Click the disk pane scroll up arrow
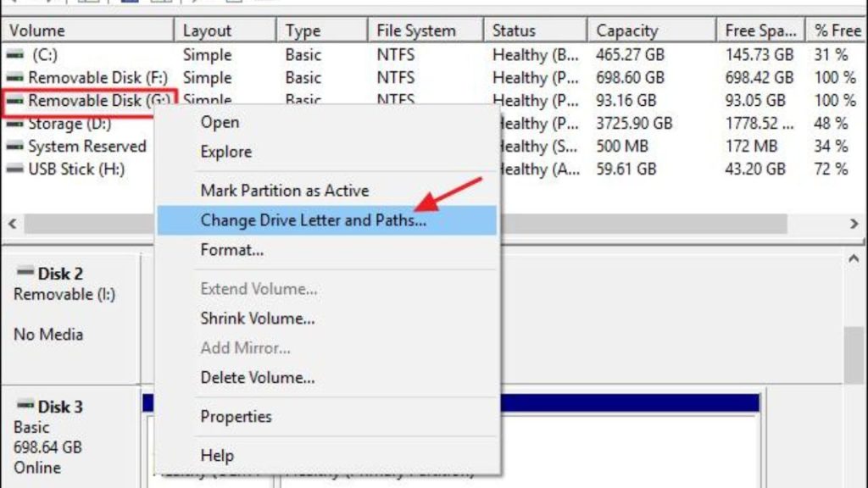The height and width of the screenshot is (488, 868). (x=854, y=259)
